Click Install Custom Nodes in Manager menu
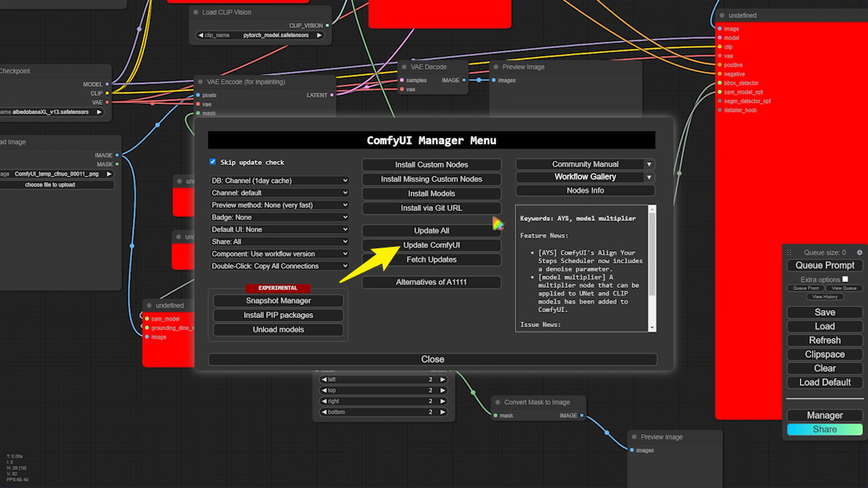This screenshot has height=488, width=868. click(431, 165)
